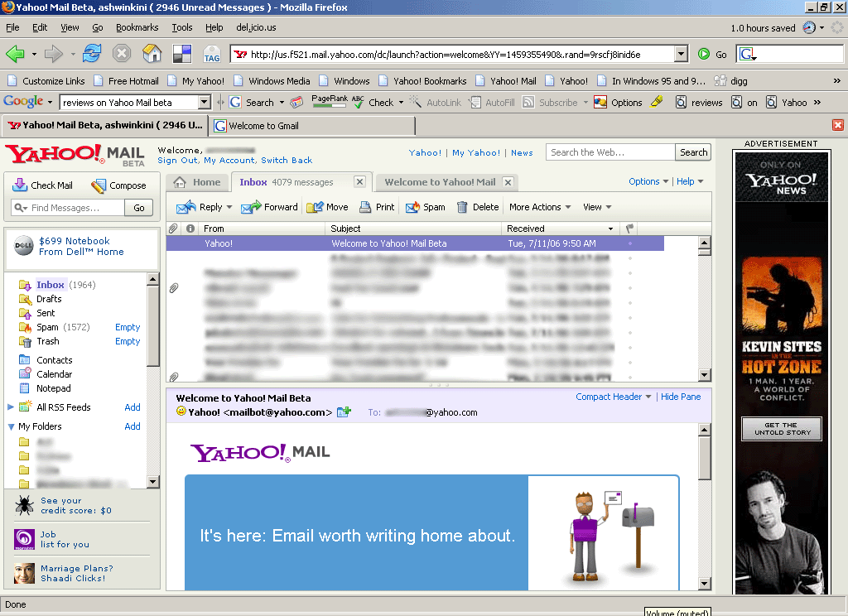Close the Inbox mail tab
The height and width of the screenshot is (616, 848).
click(x=359, y=181)
